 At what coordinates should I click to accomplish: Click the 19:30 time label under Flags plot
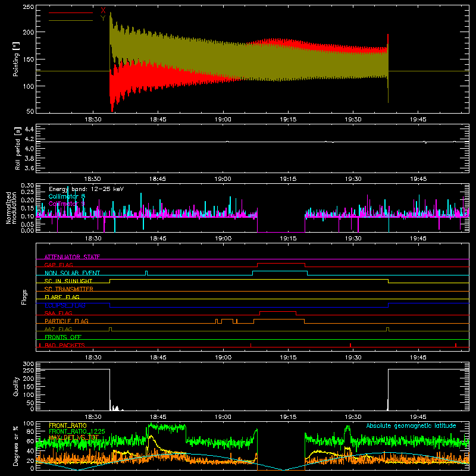point(353,358)
